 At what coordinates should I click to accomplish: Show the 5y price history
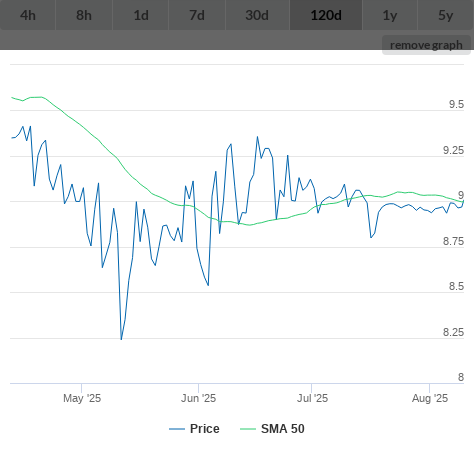(x=446, y=15)
